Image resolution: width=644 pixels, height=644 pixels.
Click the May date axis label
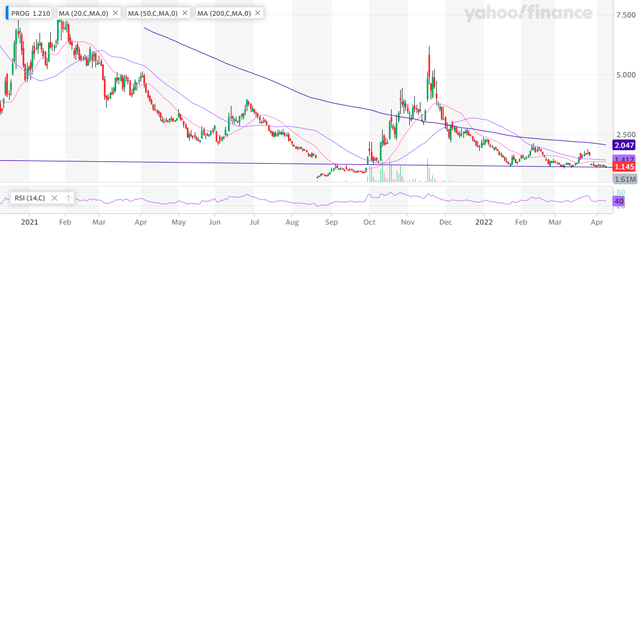tap(179, 222)
